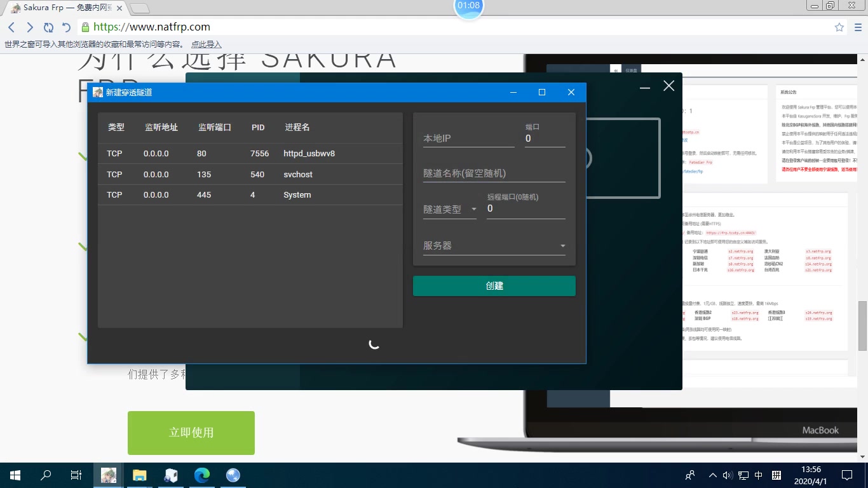
Task: Click the browser undo arrow icon
Action: point(66,27)
